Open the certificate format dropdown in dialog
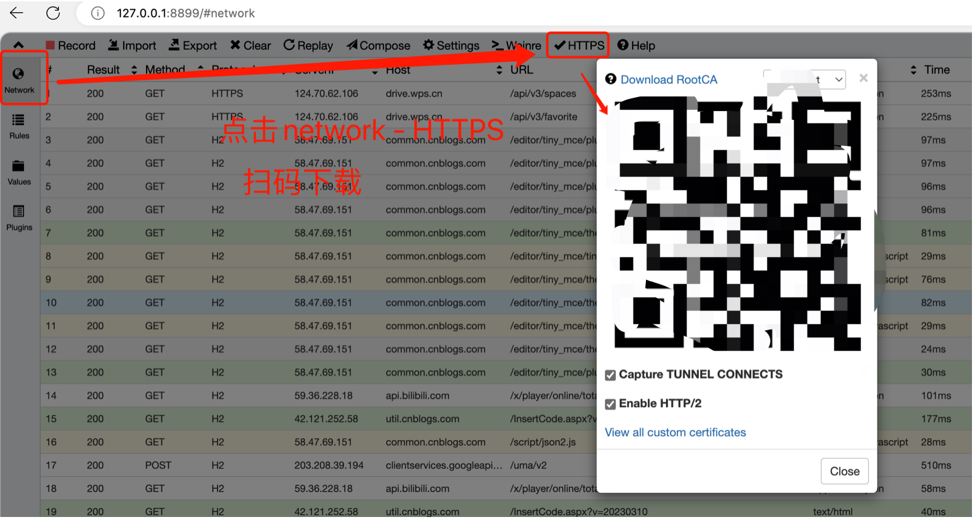Image resolution: width=980 pixels, height=521 pixels. click(x=804, y=79)
